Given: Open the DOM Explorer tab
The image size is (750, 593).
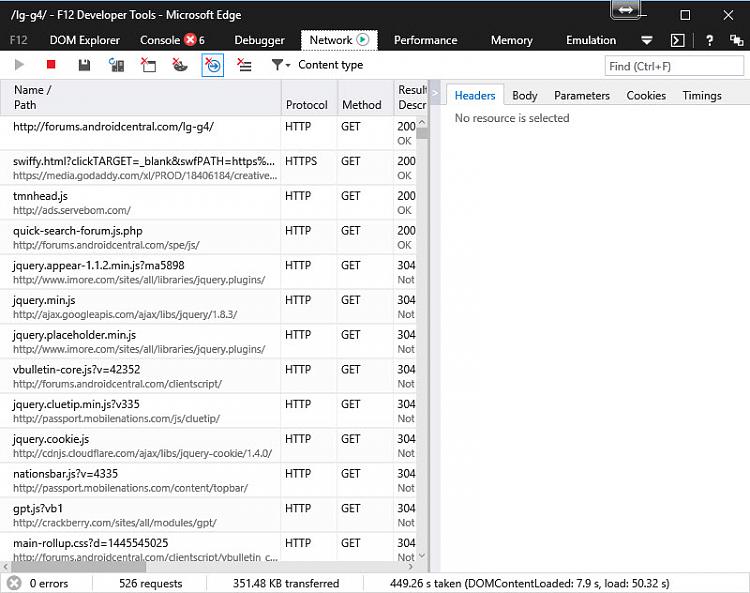Looking at the screenshot, I should 85,40.
